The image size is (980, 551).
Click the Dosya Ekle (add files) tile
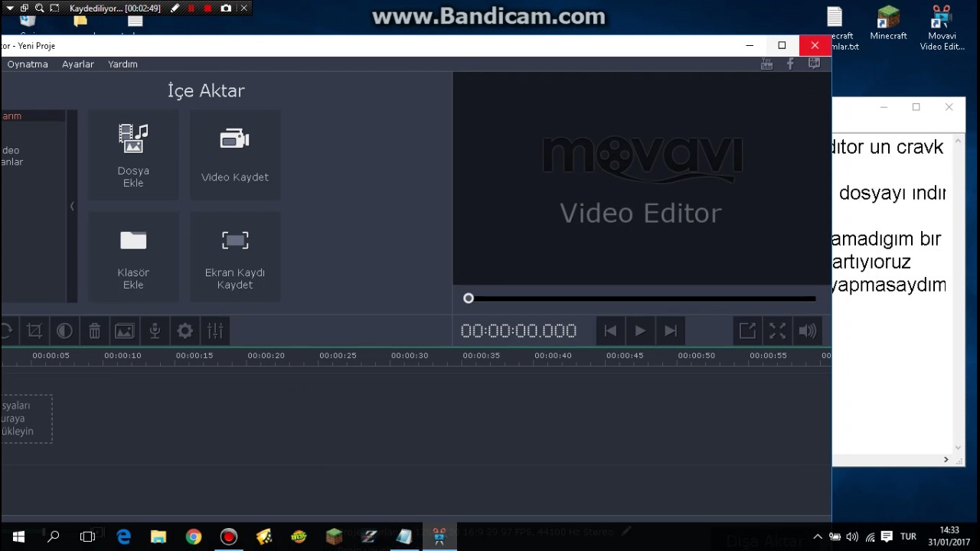133,155
